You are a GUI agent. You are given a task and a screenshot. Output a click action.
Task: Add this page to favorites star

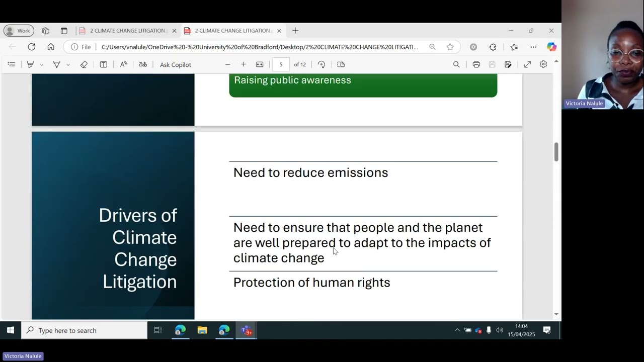click(450, 47)
